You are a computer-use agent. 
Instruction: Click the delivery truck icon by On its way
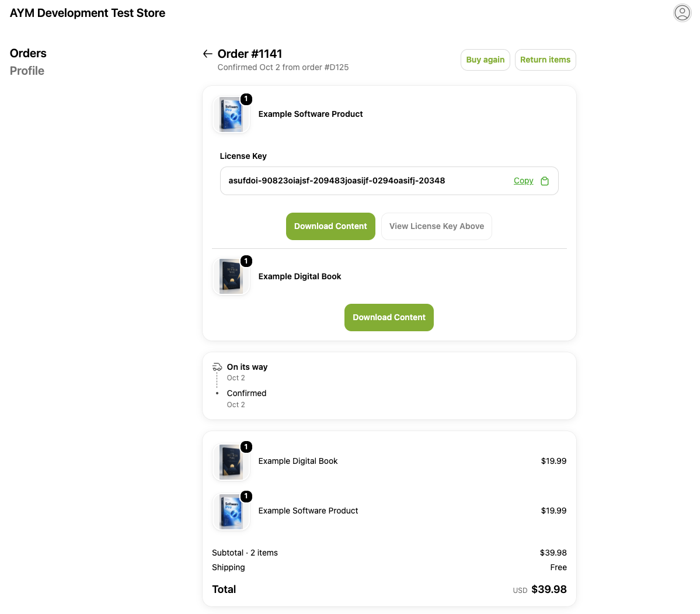tap(217, 367)
